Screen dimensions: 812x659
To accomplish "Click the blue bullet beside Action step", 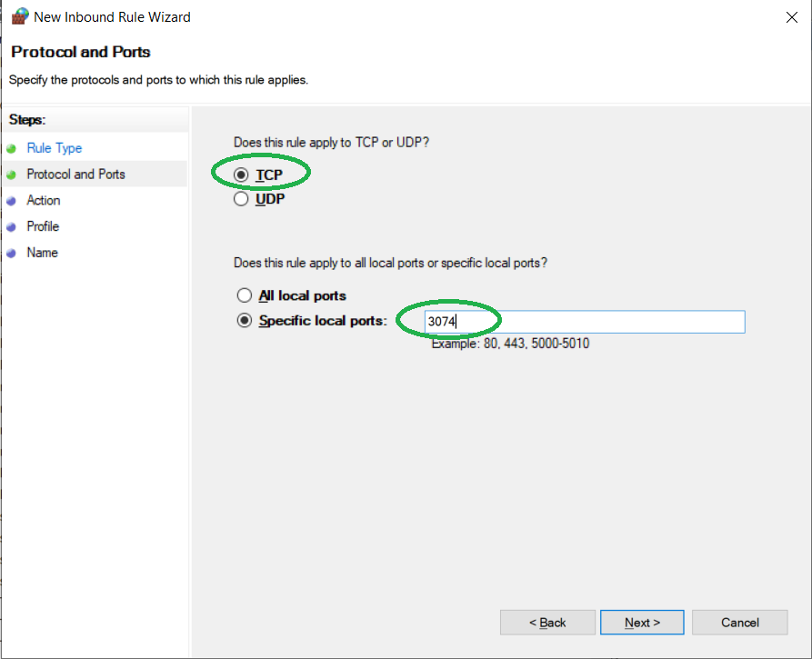I will [x=11, y=201].
